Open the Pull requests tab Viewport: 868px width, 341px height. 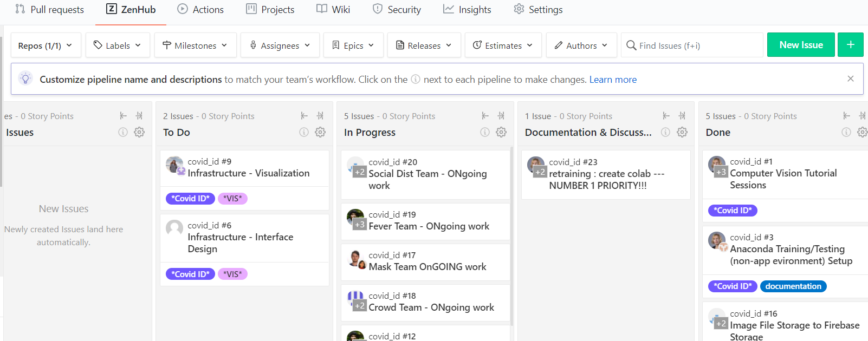(50, 10)
